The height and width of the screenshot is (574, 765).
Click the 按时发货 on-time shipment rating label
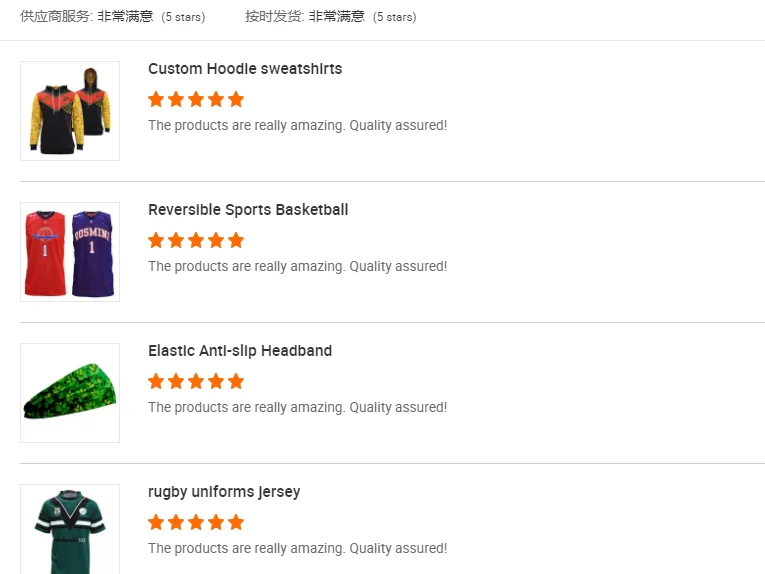[x=274, y=16]
